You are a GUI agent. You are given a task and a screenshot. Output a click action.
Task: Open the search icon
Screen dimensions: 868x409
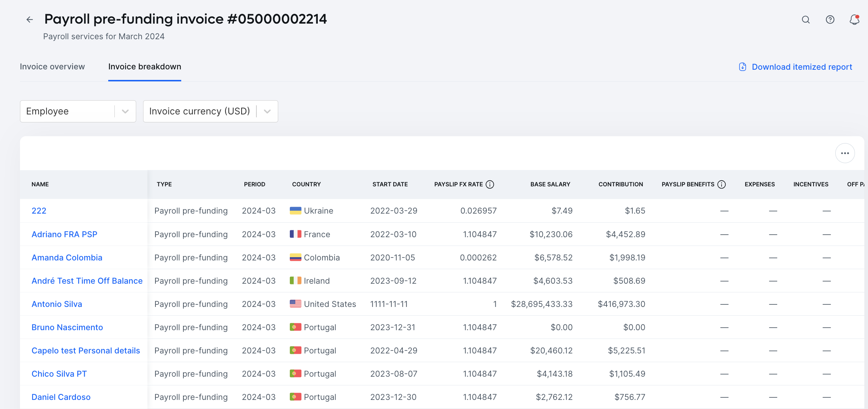pos(806,20)
